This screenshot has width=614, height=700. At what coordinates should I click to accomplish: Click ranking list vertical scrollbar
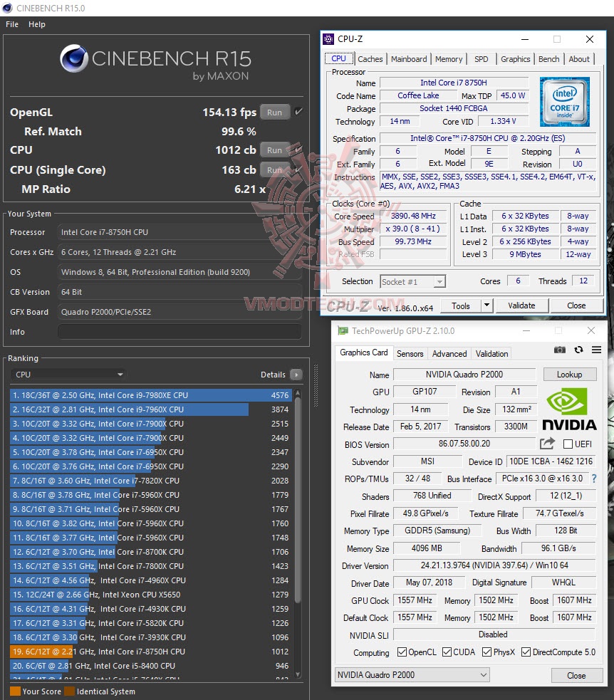pyautogui.click(x=298, y=500)
